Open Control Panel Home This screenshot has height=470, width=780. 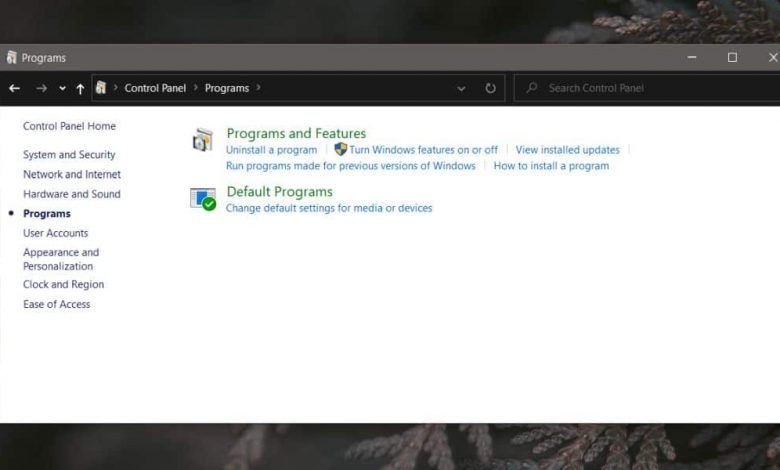(69, 126)
